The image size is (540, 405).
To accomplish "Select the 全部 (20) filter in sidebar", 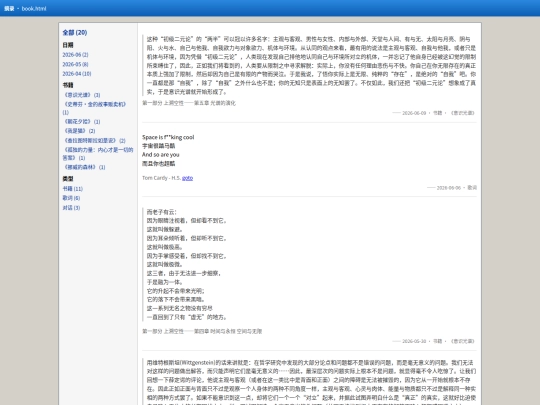I will point(75,33).
